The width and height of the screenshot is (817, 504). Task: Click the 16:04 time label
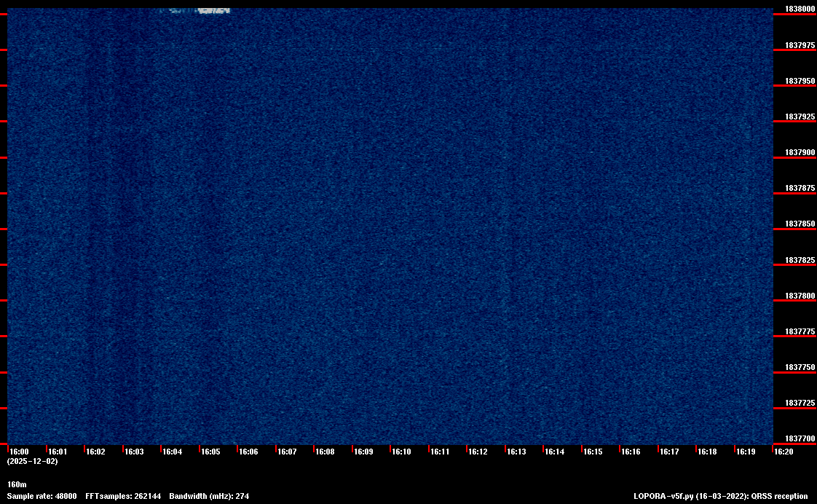click(x=173, y=452)
